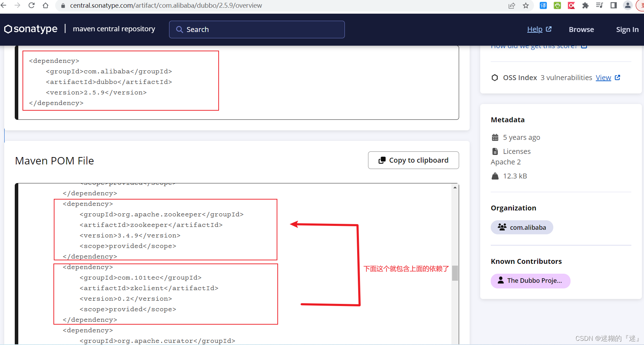The width and height of the screenshot is (644, 345).
Task: Click the Maven POM File heading
Action: point(54,161)
